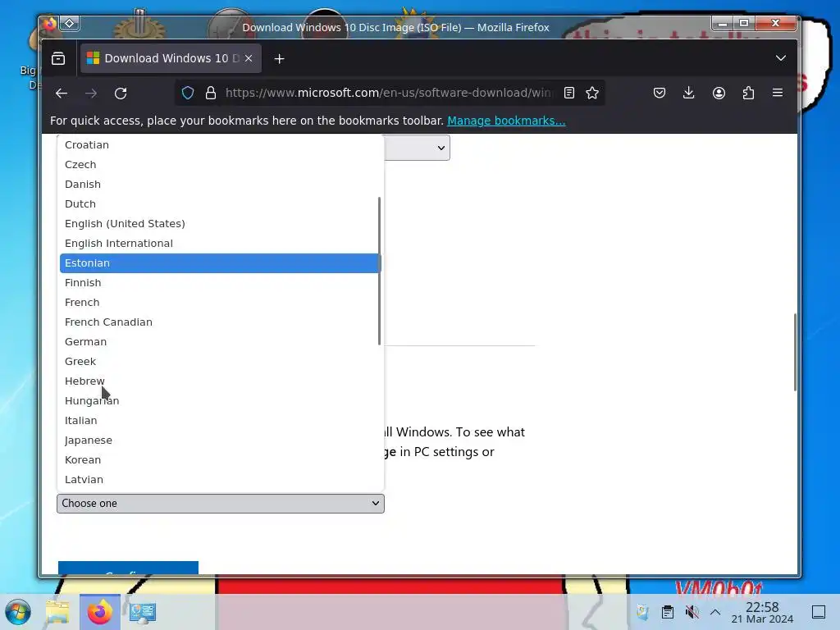Screen dimensions: 840x630
Task: Select Czech from language list
Action: tap(220, 164)
